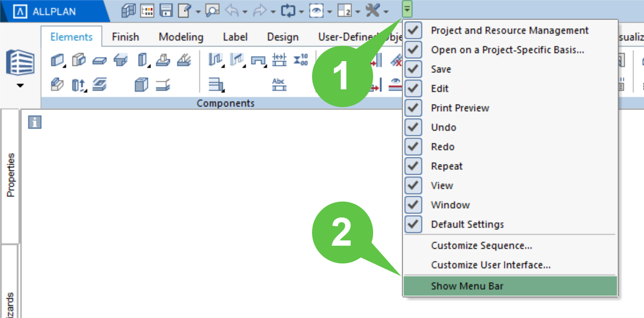Select the Column tool in Components
Image resolution: width=644 pixels, height=318 pixels.
tap(143, 61)
